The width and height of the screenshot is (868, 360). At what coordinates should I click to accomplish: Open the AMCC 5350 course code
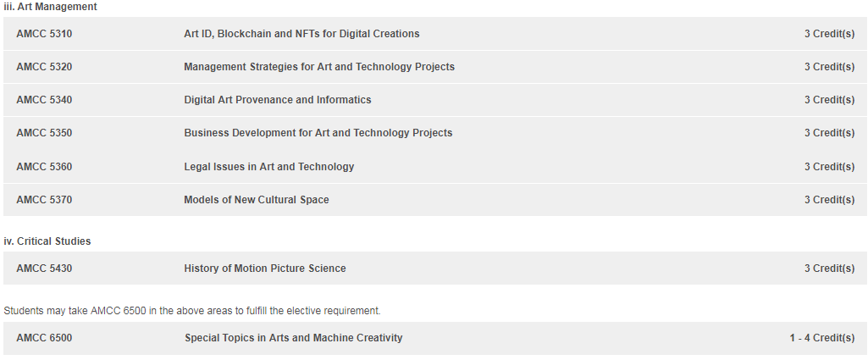[x=44, y=133]
